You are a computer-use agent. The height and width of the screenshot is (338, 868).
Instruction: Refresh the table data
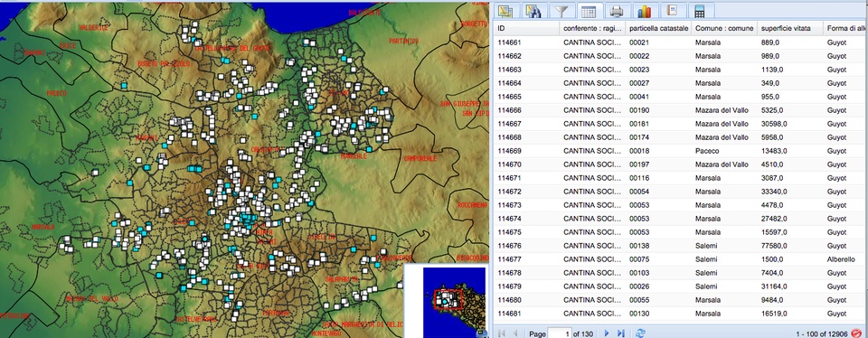click(x=640, y=333)
